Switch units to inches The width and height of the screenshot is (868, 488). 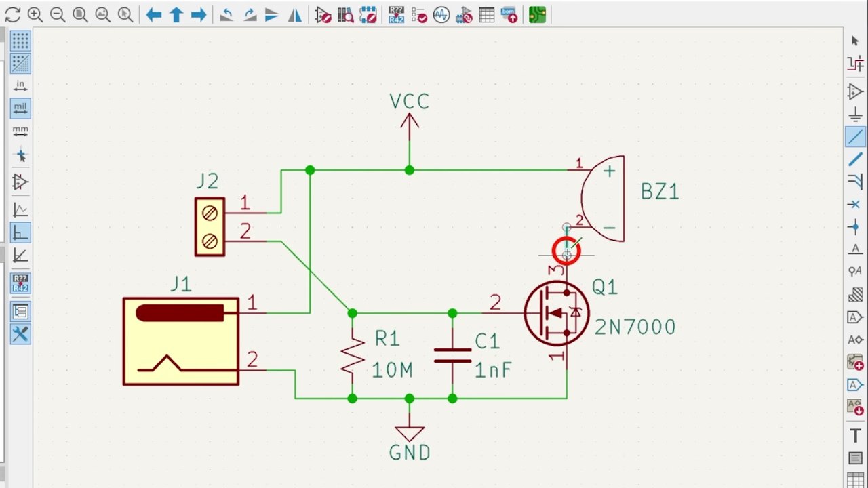click(20, 86)
